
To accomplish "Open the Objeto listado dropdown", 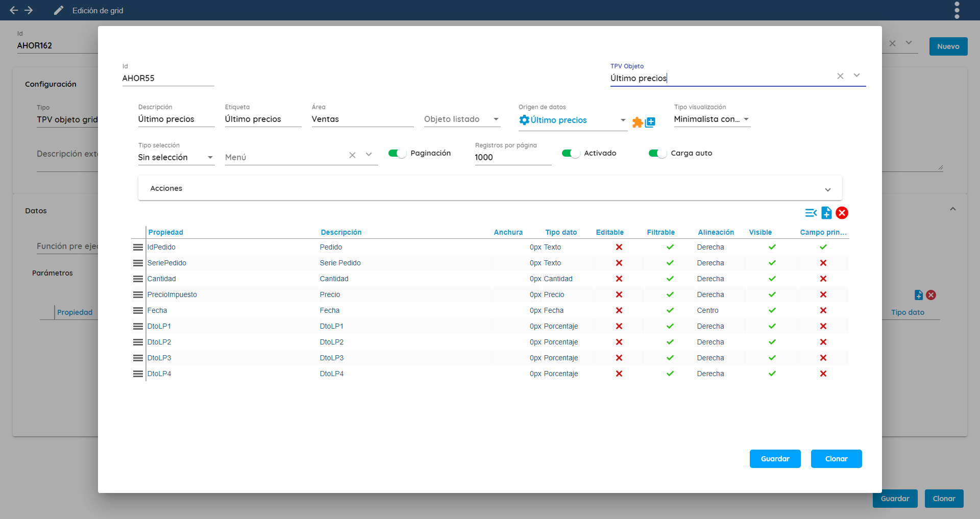I will 462,119.
